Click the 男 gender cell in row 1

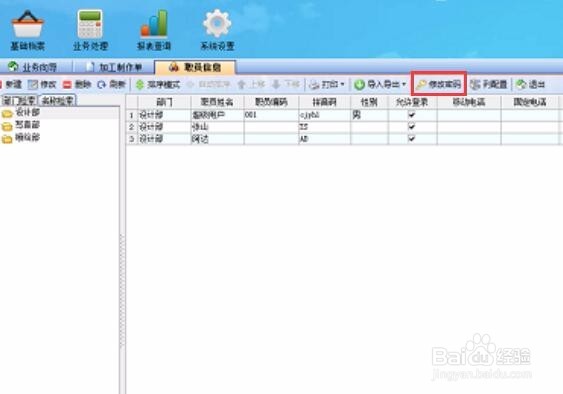tap(369, 115)
